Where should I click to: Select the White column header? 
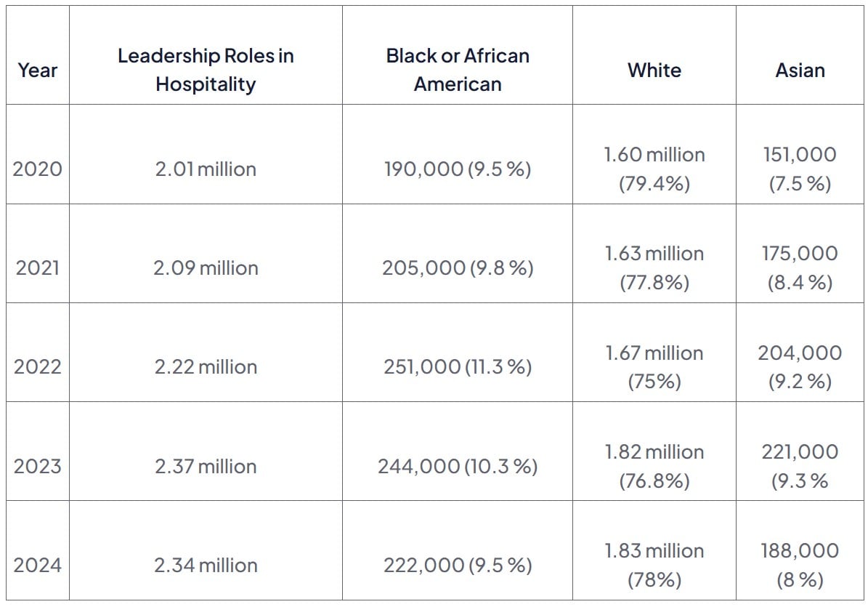coord(654,71)
